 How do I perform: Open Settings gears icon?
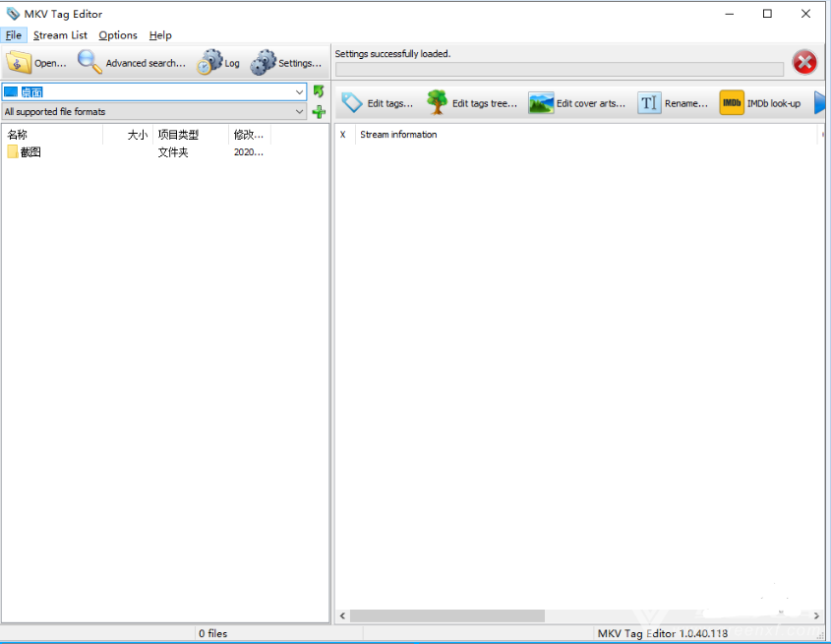[263, 63]
